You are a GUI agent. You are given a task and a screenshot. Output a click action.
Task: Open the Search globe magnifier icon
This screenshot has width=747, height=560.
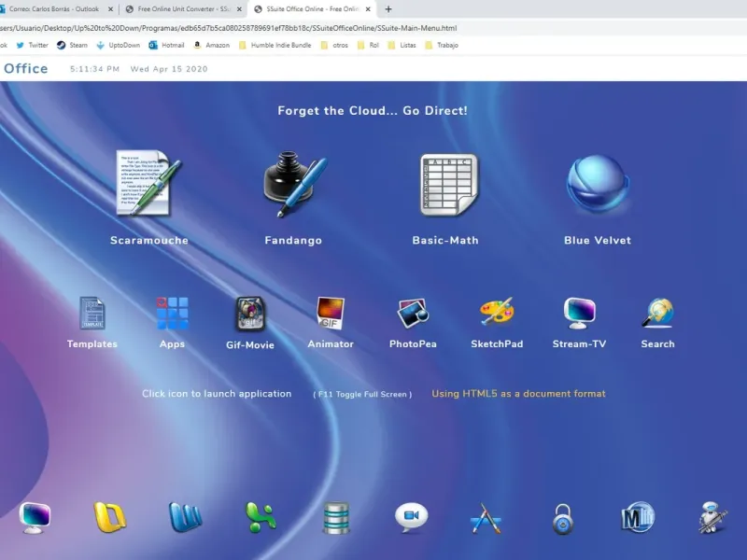[657, 313]
